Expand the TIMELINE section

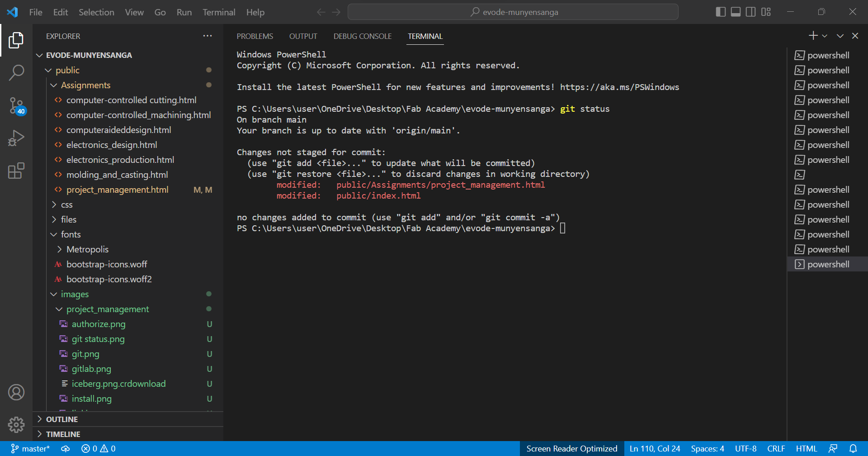128,434
